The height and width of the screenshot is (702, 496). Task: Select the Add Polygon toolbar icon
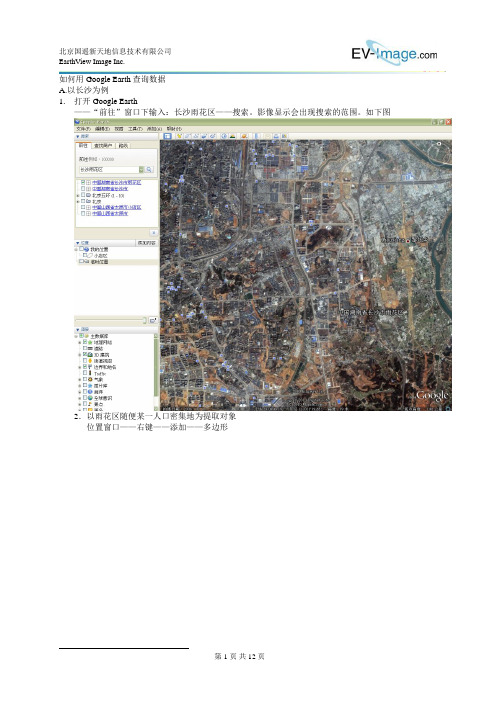point(188,136)
